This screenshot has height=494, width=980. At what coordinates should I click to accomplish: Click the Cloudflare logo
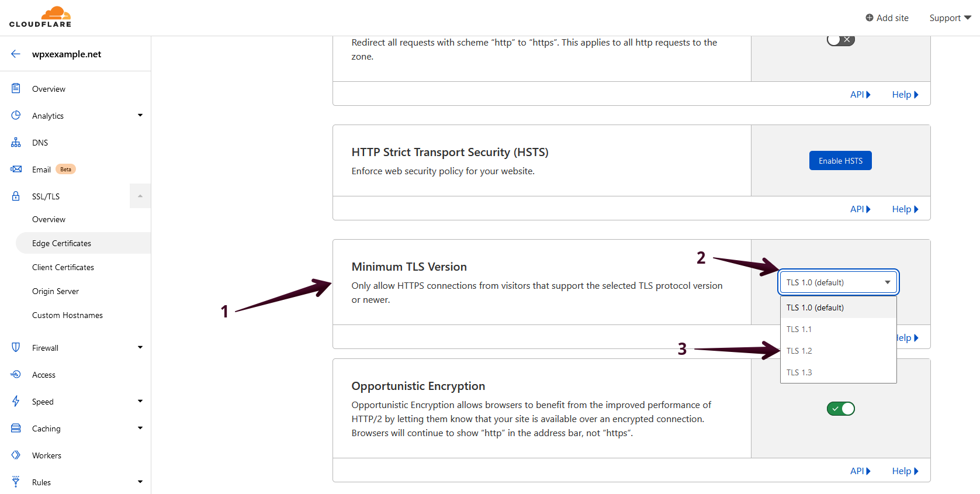tap(40, 17)
